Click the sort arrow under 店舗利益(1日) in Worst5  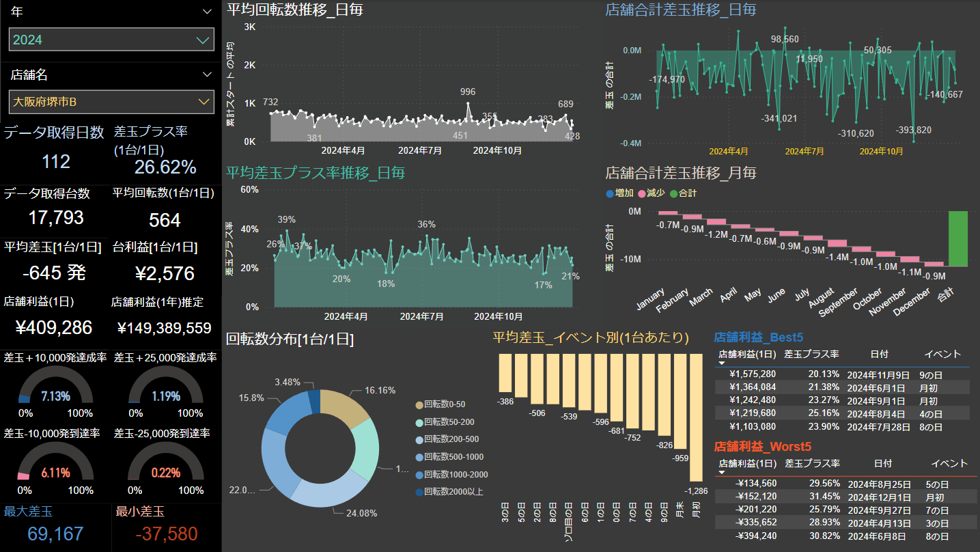pyautogui.click(x=723, y=472)
